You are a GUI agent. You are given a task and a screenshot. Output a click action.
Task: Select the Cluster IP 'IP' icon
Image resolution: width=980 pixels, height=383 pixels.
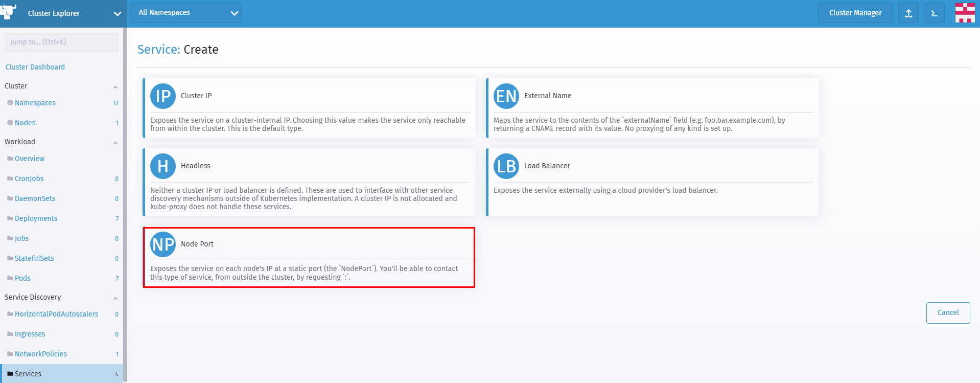163,96
